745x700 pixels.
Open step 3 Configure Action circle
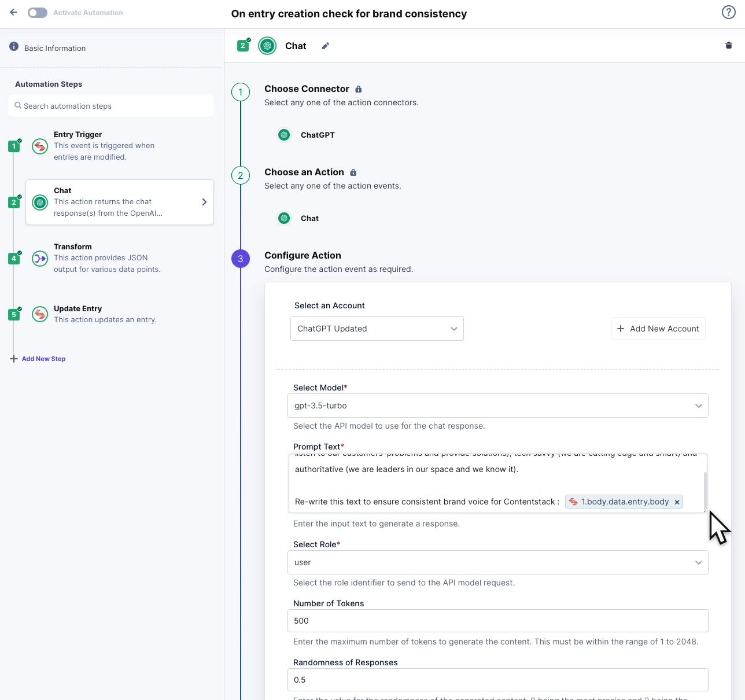click(241, 259)
